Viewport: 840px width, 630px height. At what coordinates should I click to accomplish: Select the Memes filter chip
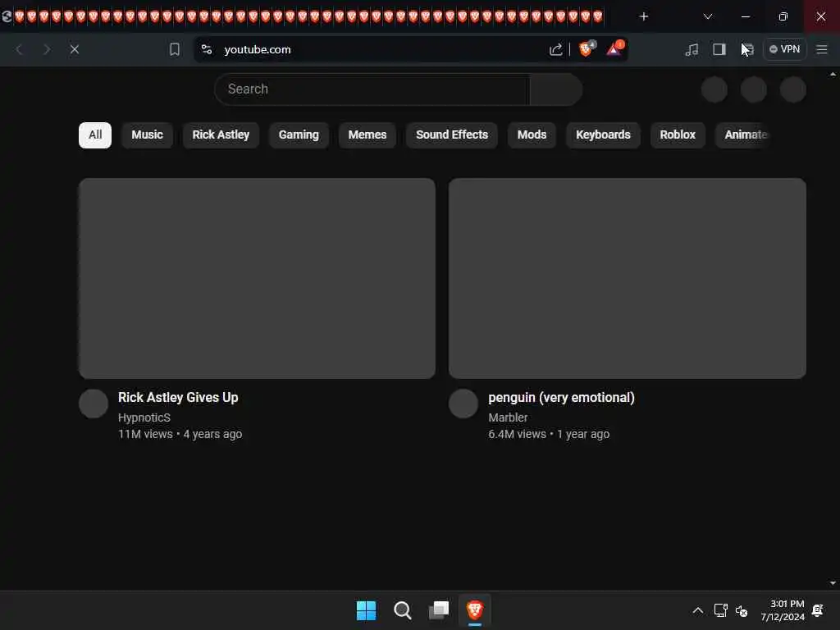[367, 135]
